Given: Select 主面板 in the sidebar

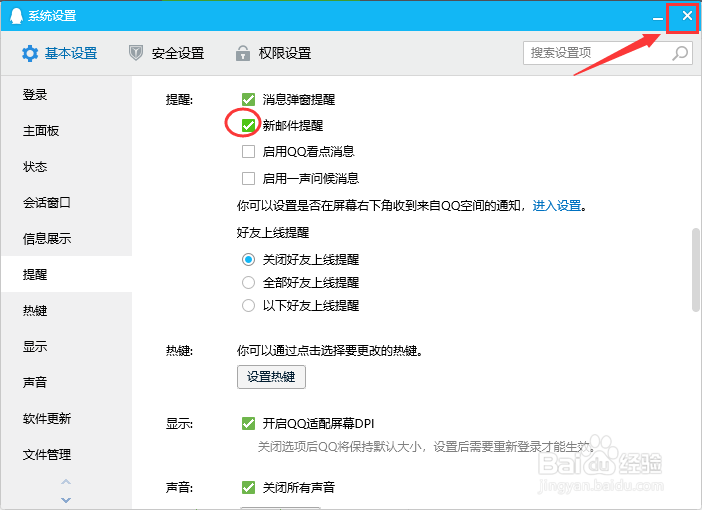Looking at the screenshot, I should (x=66, y=130).
